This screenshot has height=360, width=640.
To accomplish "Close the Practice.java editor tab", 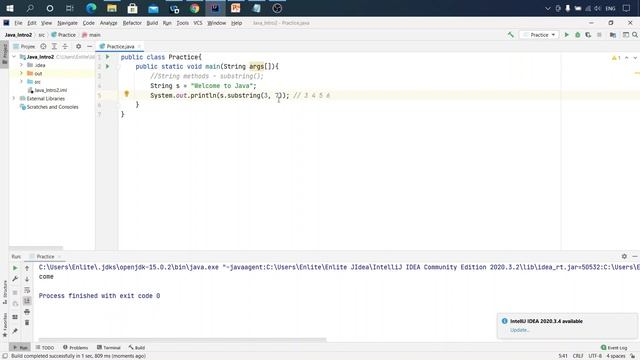I will (139, 47).
